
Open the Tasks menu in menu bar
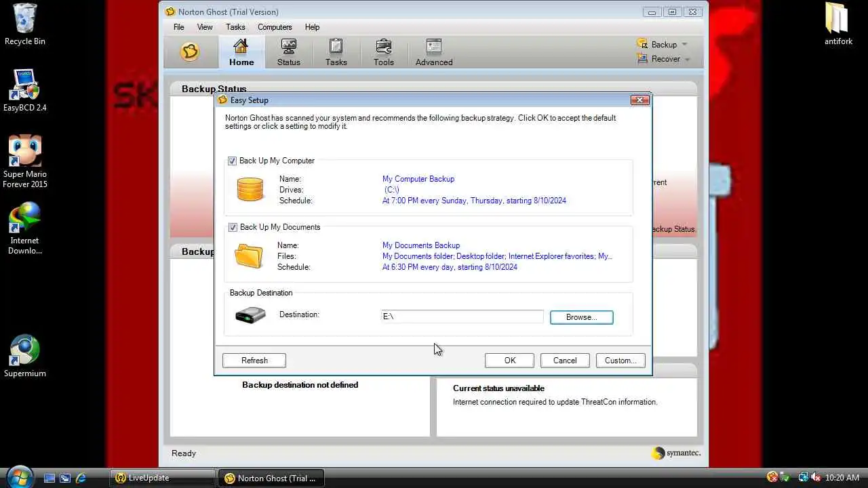(x=235, y=27)
